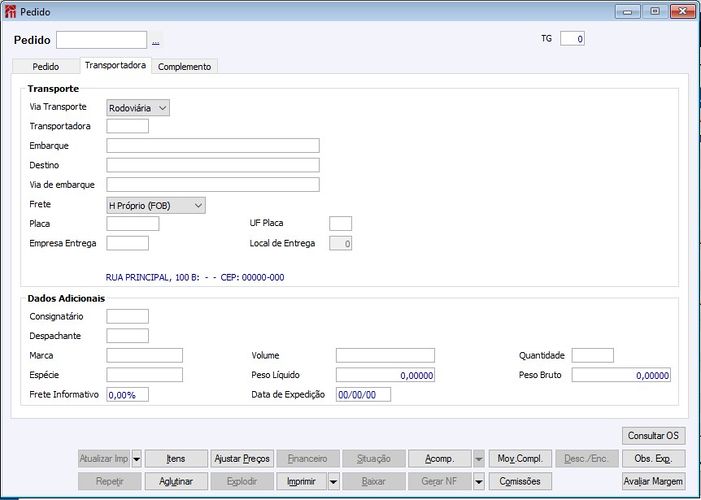This screenshot has height=500, width=701.
Task: Click the Mov. Compl. button
Action: [x=520, y=459]
